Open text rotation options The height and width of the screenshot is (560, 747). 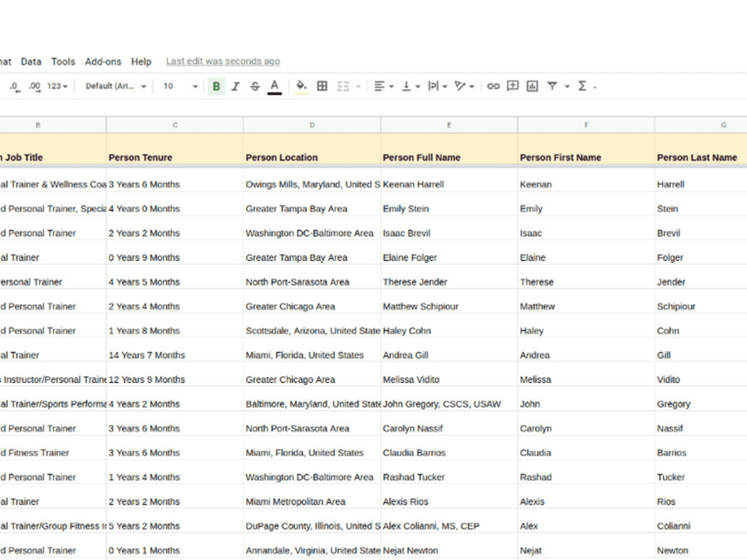464,86
